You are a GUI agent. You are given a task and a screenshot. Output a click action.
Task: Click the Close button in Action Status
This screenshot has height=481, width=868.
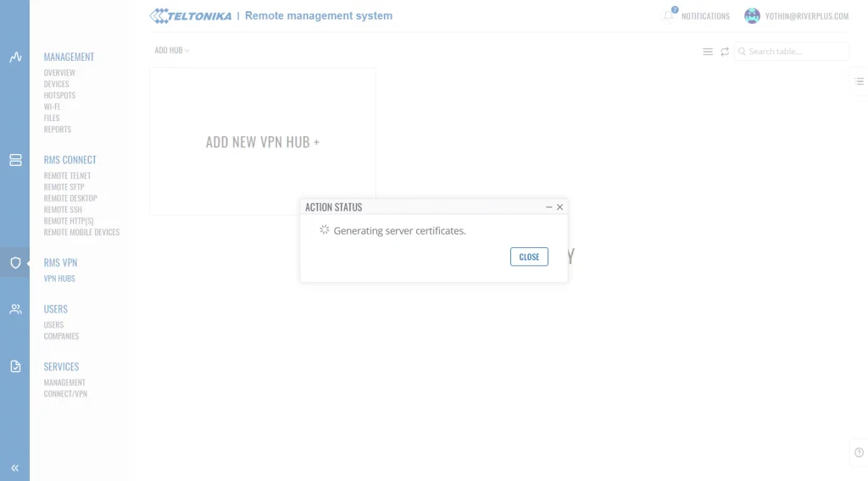pyautogui.click(x=529, y=257)
